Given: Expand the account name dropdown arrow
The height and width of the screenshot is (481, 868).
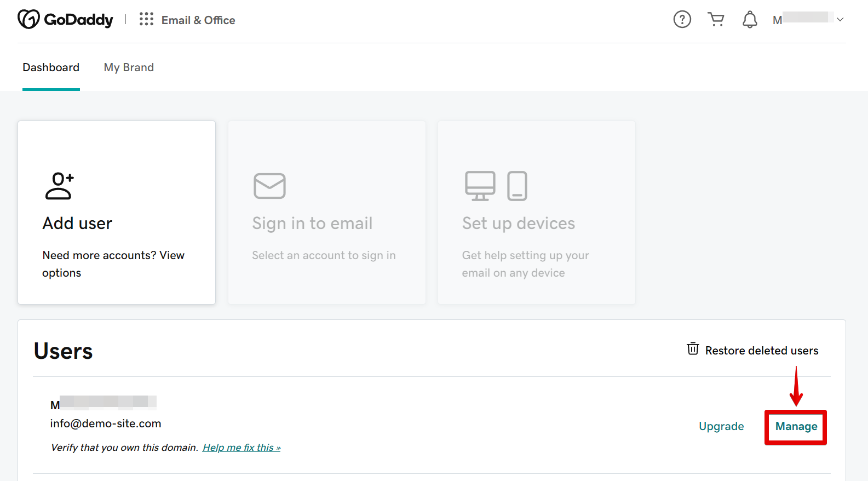Looking at the screenshot, I should click(840, 20).
